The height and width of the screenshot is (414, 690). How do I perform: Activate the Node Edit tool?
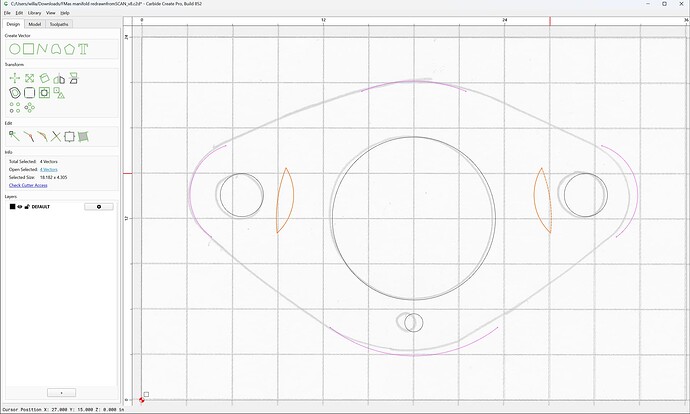click(x=14, y=136)
